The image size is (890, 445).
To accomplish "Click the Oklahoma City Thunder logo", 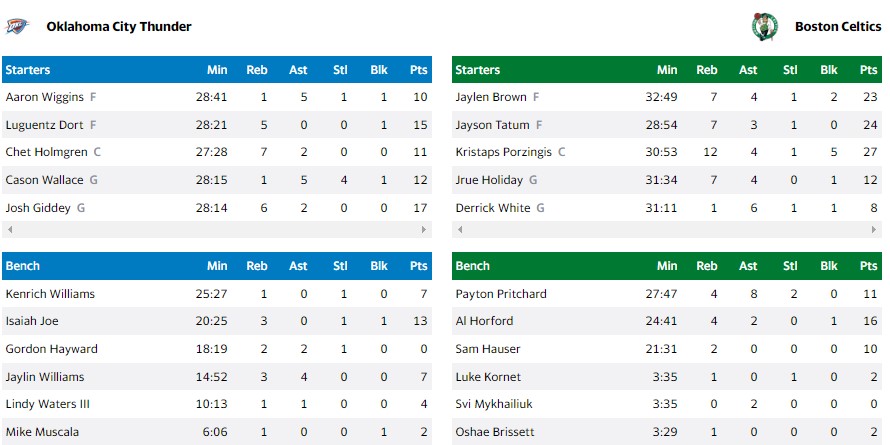I will pos(17,26).
